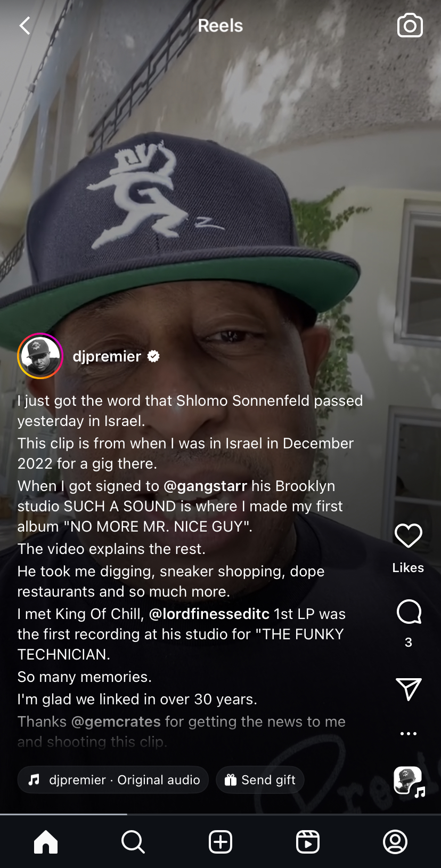View djpremier profile picture story
Image resolution: width=441 pixels, height=868 pixels.
40,356
